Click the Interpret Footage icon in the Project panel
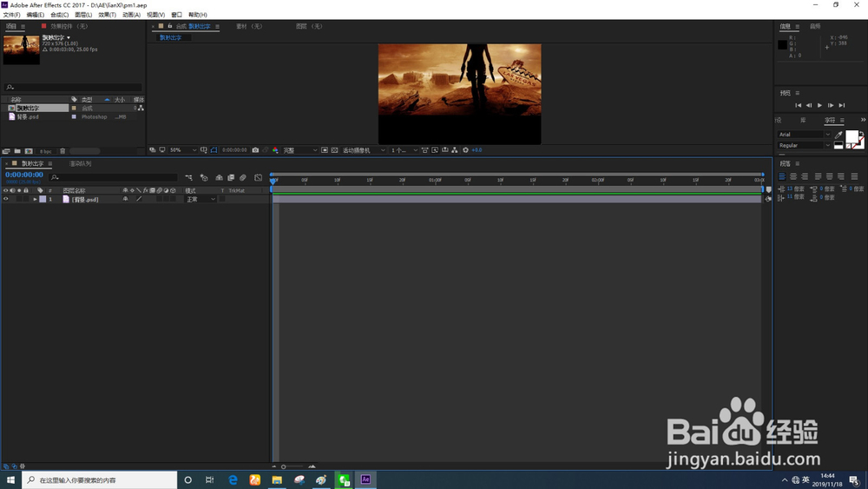This screenshot has width=868, height=489. pos(6,150)
